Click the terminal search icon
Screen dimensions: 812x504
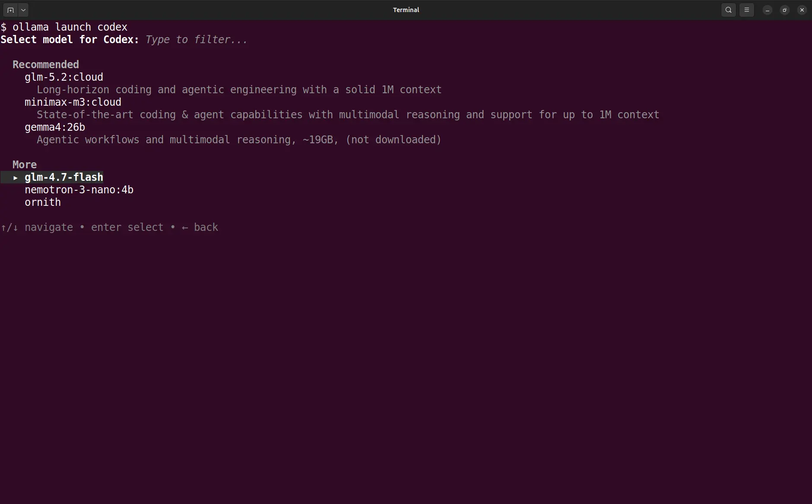728,10
